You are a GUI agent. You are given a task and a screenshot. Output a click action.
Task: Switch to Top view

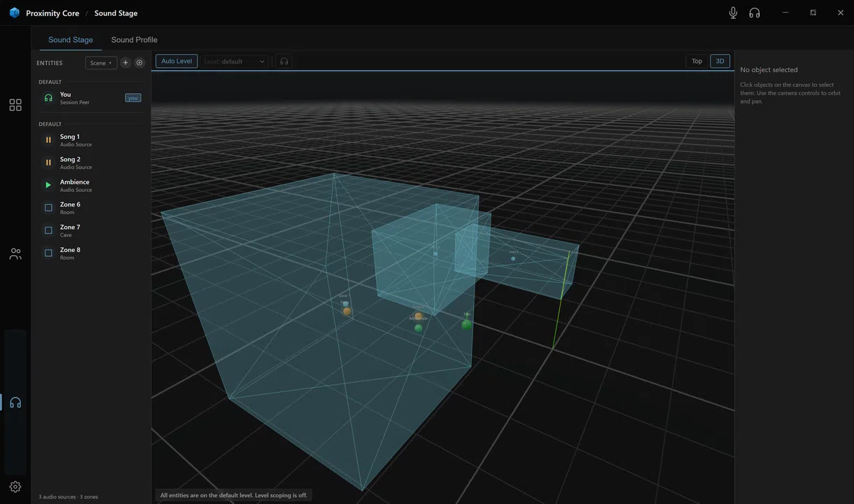696,62
